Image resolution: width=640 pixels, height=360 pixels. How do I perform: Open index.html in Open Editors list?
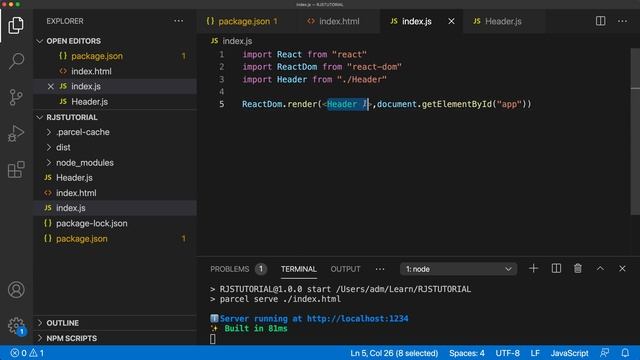pyautogui.click(x=115, y=71)
